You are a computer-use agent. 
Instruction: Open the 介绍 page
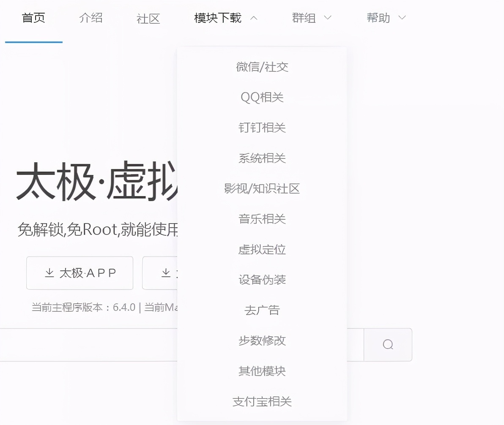tap(90, 18)
